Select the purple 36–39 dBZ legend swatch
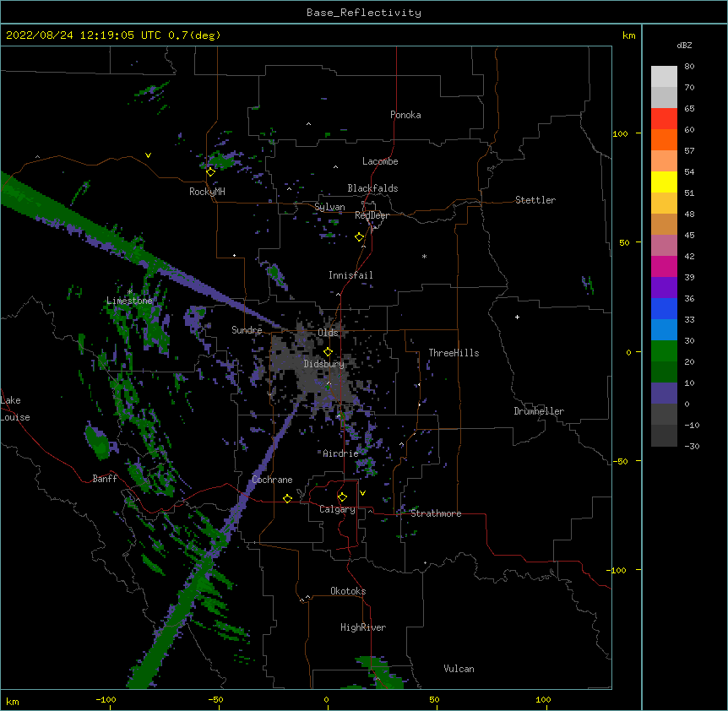The height and width of the screenshot is (711, 728). [x=664, y=287]
